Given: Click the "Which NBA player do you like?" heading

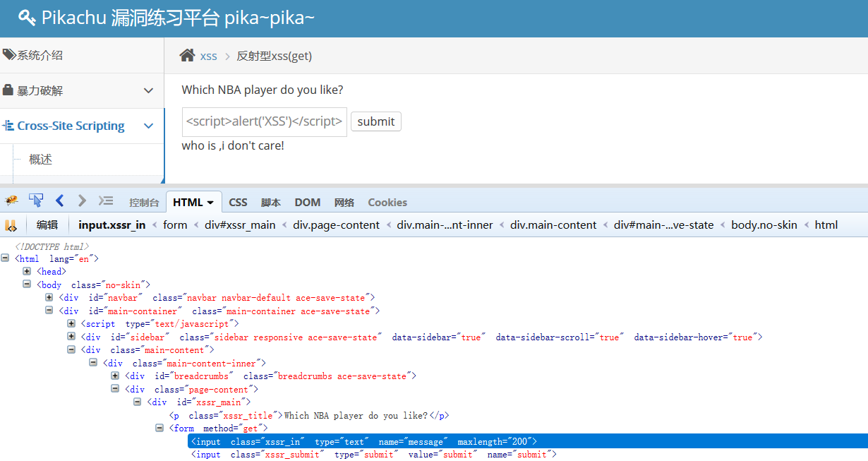Looking at the screenshot, I should 263,90.
